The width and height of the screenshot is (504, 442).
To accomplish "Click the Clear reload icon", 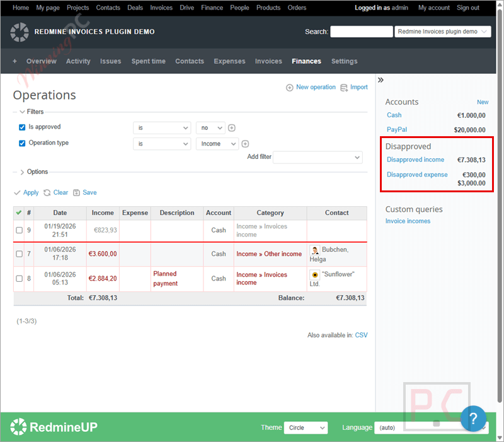I will [47, 193].
